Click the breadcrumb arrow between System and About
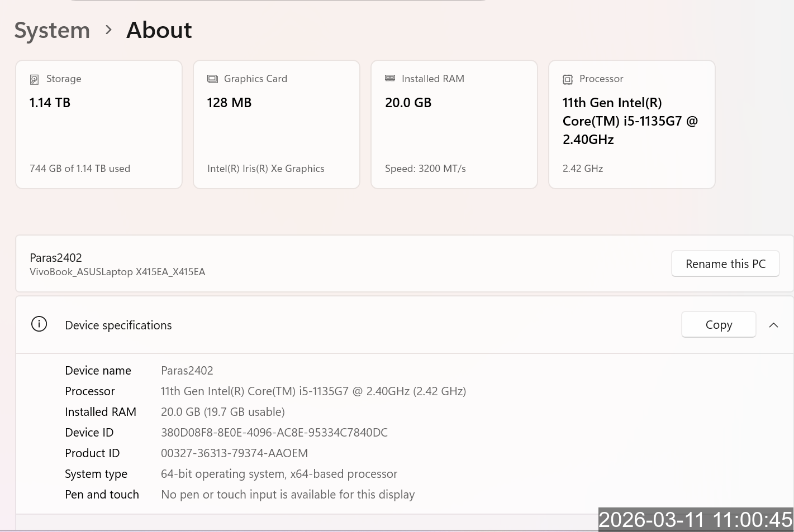 (x=109, y=30)
